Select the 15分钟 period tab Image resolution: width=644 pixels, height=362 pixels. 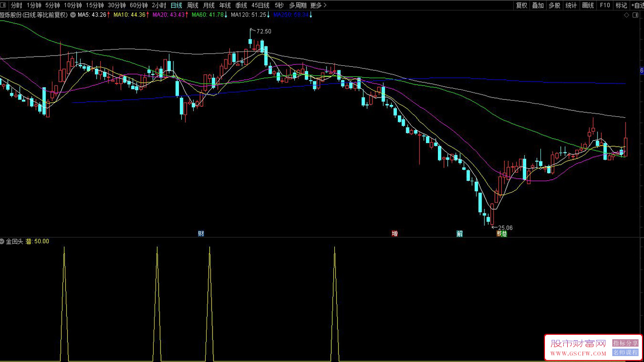pyautogui.click(x=95, y=5)
